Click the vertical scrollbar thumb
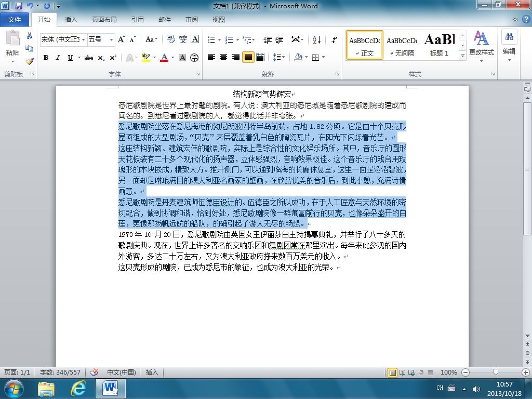Image resolution: width=532 pixels, height=399 pixels. point(527,169)
